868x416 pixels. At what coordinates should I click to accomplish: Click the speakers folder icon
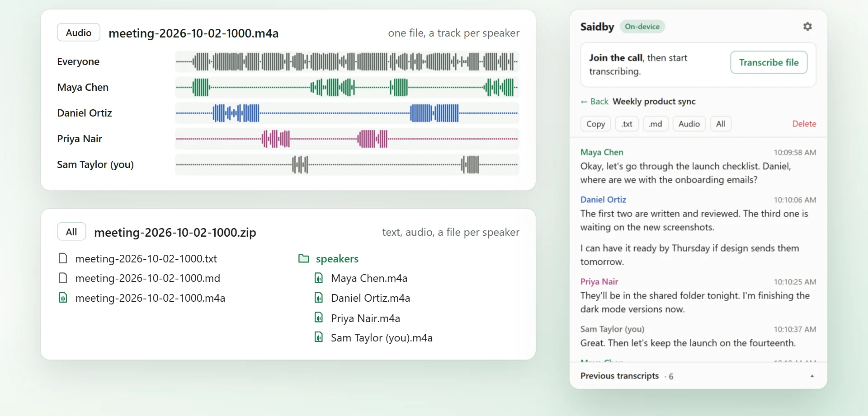point(304,258)
